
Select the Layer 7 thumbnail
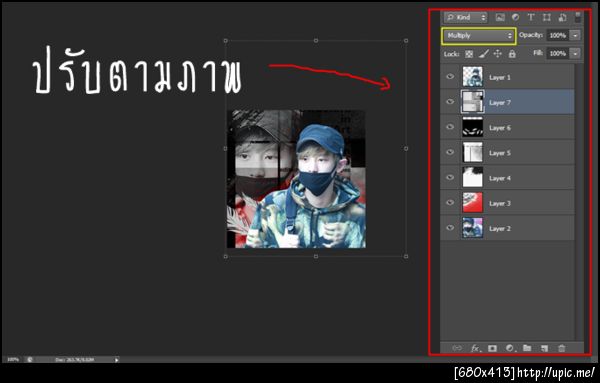click(473, 102)
